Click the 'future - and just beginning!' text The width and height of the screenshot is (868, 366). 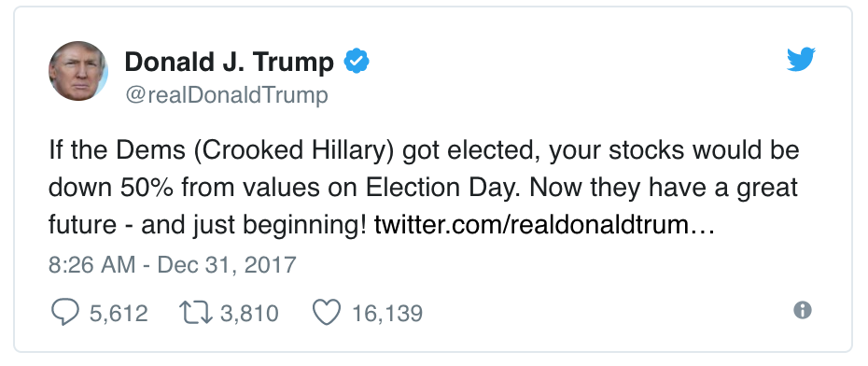207,225
